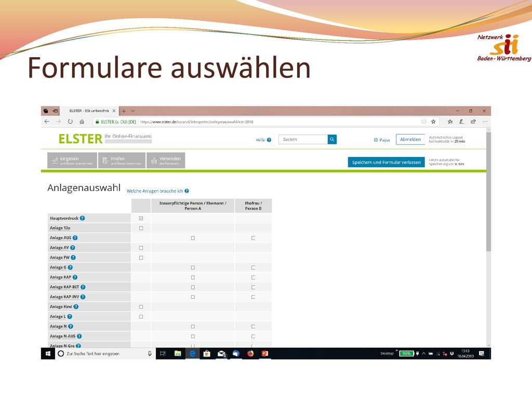Check Anlage N for Person A
The image size is (532, 399).
(193, 326)
